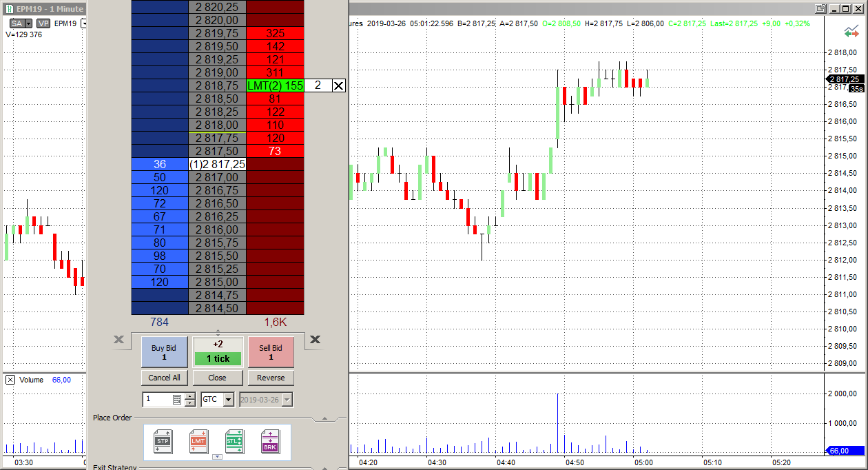Screen dimensions: 868x470
Task: Click the ask size 142 cell
Action: [x=275, y=46]
